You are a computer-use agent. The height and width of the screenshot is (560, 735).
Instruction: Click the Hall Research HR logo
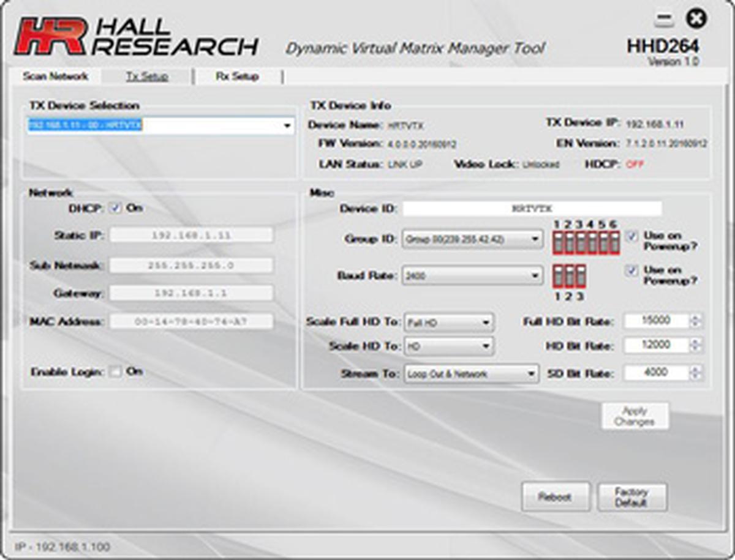[50, 38]
